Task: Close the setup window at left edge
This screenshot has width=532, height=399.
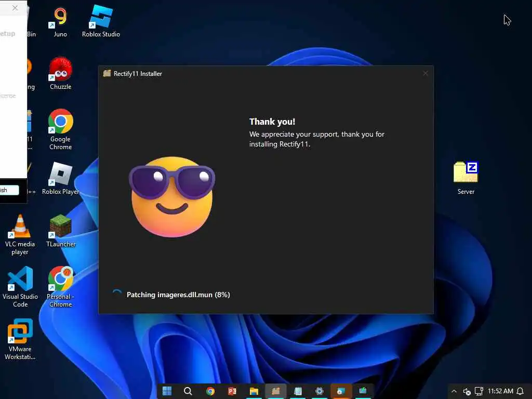Action: pos(15,7)
